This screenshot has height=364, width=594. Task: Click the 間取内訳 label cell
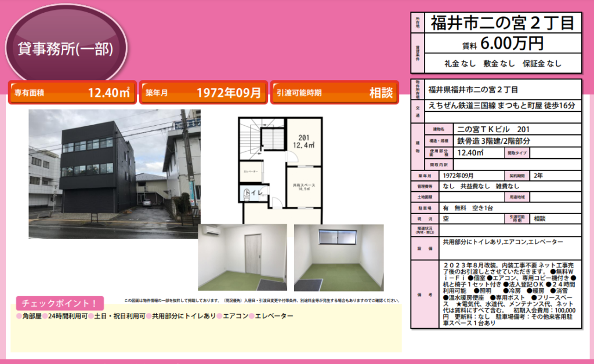(x=439, y=165)
